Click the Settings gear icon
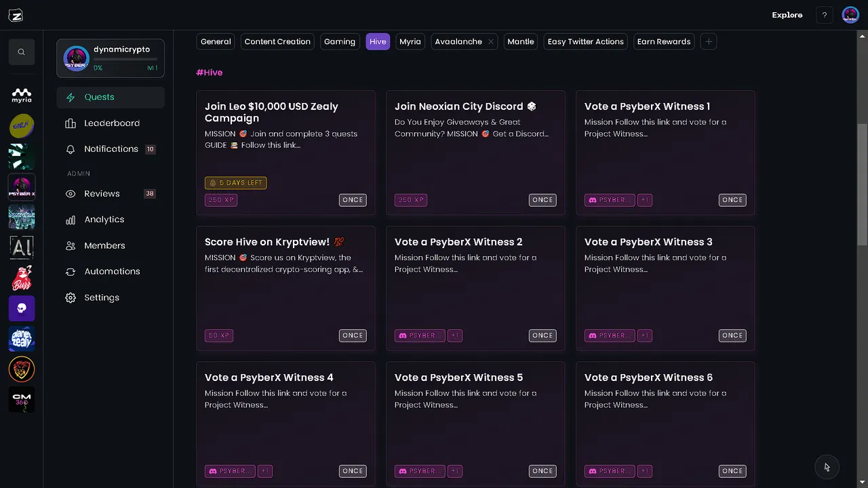 (71, 298)
